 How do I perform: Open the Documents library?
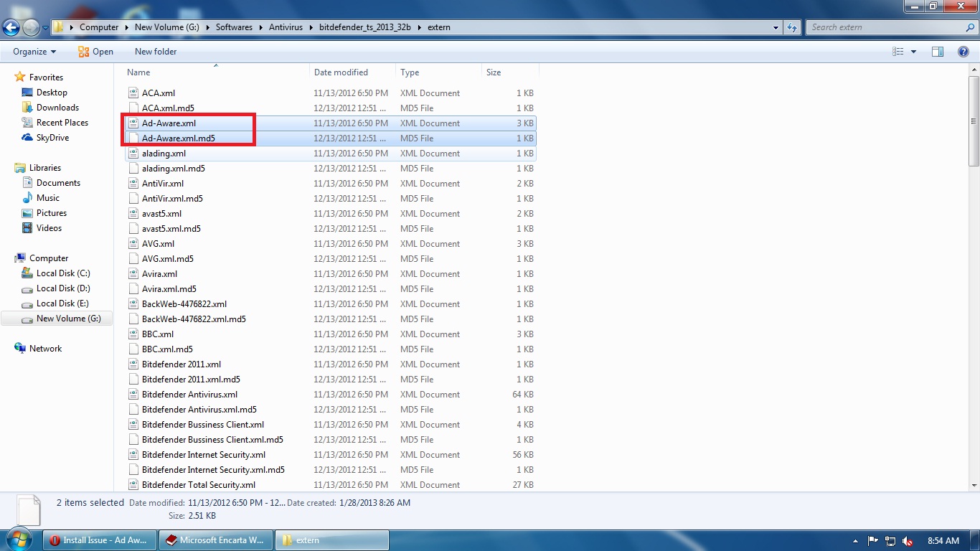(x=58, y=183)
